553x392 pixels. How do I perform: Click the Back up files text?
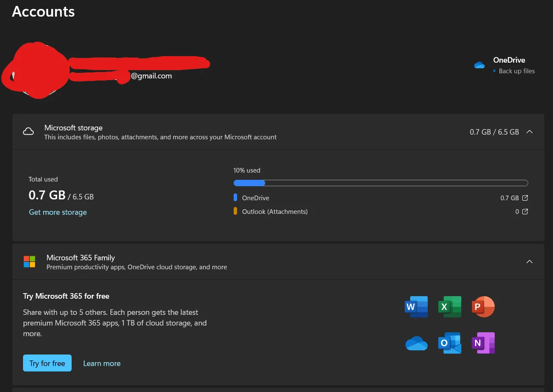tap(517, 71)
